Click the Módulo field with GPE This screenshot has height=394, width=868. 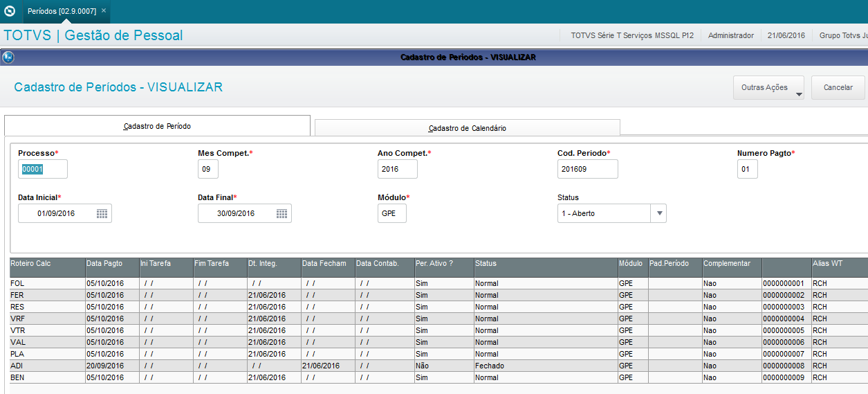point(392,213)
